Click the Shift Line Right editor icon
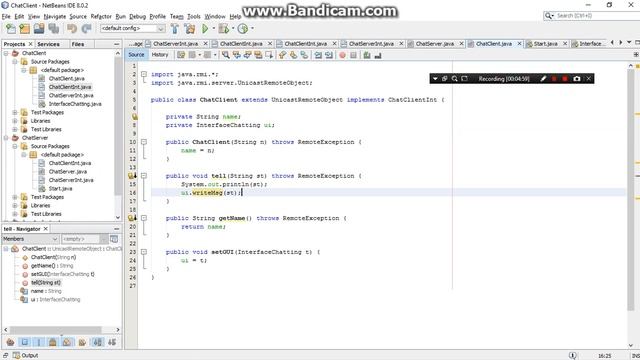640x360 pixels. pyautogui.click(x=328, y=55)
